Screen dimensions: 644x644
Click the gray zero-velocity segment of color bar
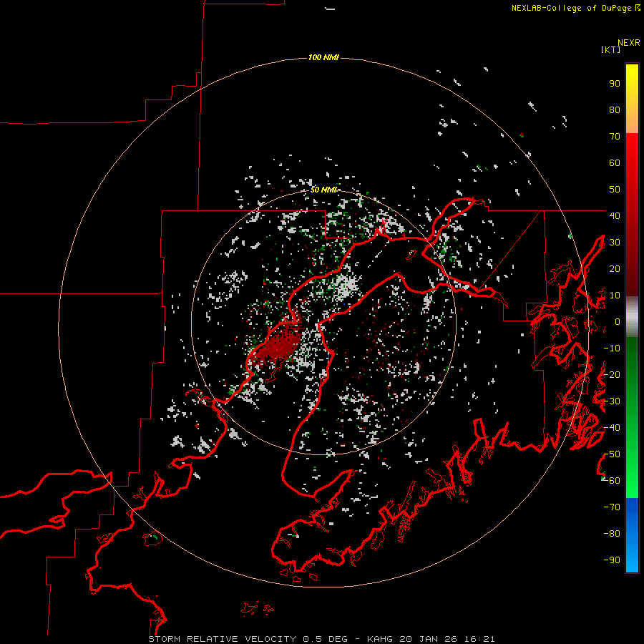click(x=632, y=317)
